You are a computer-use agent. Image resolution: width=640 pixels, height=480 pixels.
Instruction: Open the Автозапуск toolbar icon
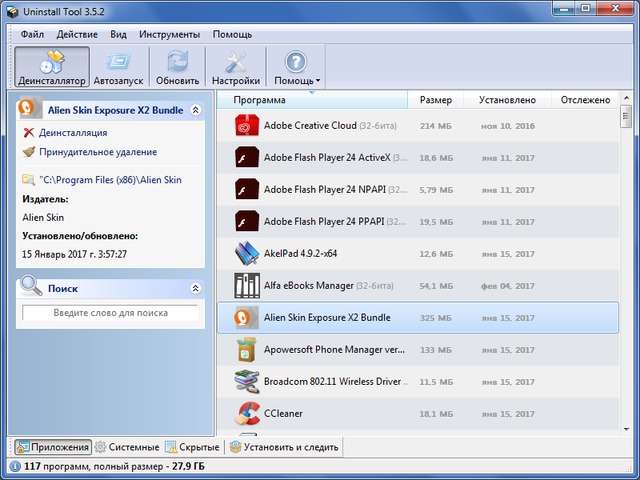point(118,61)
